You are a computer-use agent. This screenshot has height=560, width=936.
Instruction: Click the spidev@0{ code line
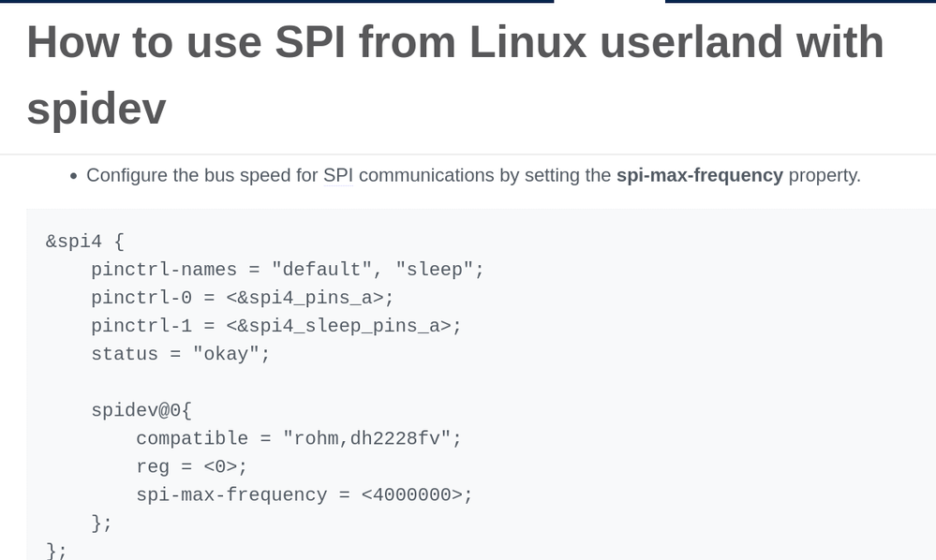point(141,410)
